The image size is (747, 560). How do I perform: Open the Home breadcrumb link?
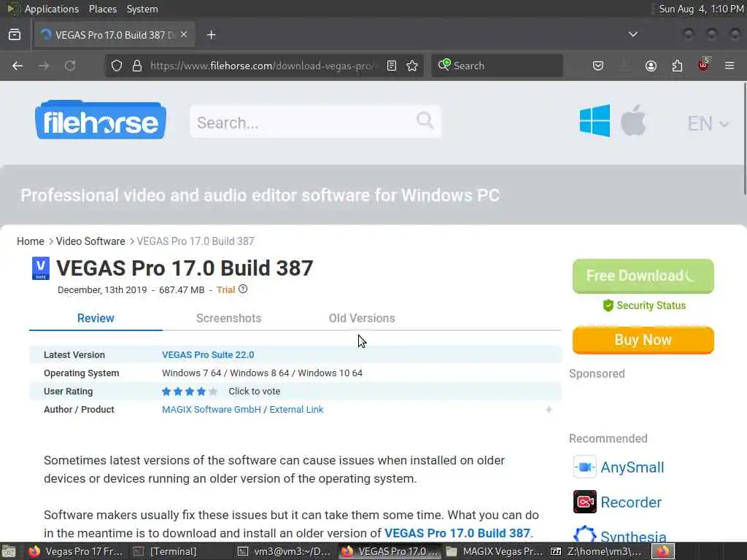[31, 241]
